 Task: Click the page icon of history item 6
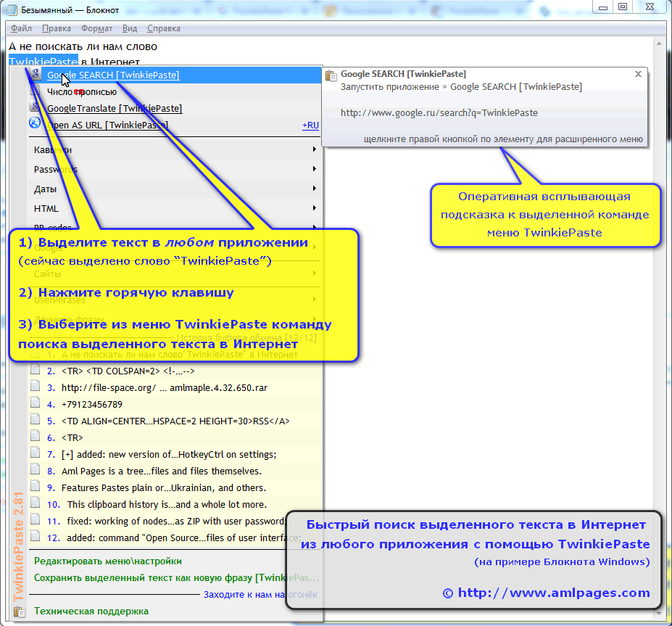click(35, 436)
